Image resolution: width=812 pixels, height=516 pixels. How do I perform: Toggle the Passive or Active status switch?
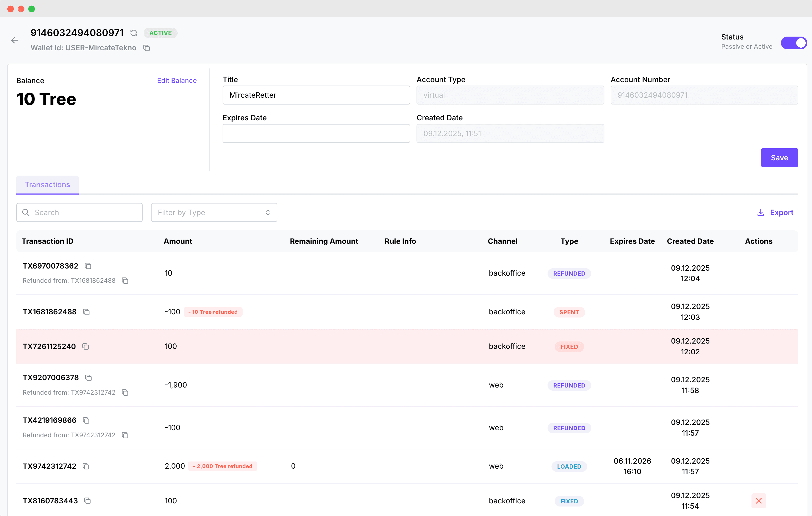click(x=794, y=43)
